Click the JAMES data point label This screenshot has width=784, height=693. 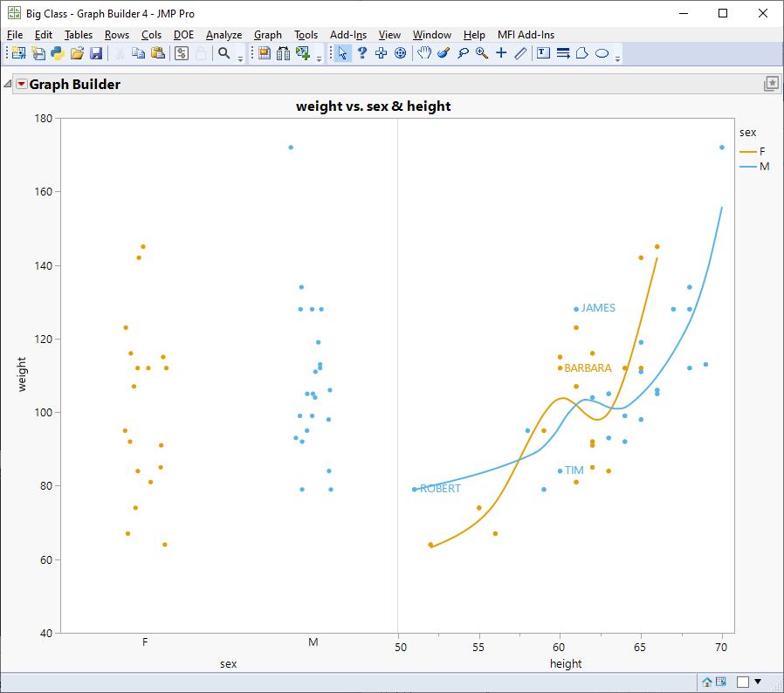click(598, 308)
